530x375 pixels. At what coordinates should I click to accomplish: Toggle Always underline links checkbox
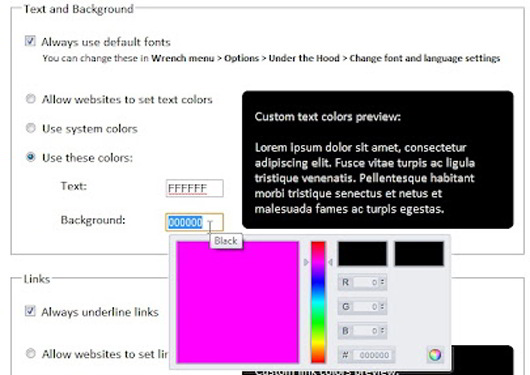(x=30, y=311)
